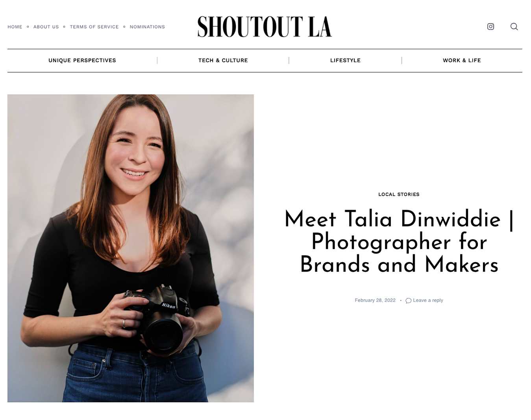Open the Home link
The image size is (531, 420).
pyautogui.click(x=15, y=27)
